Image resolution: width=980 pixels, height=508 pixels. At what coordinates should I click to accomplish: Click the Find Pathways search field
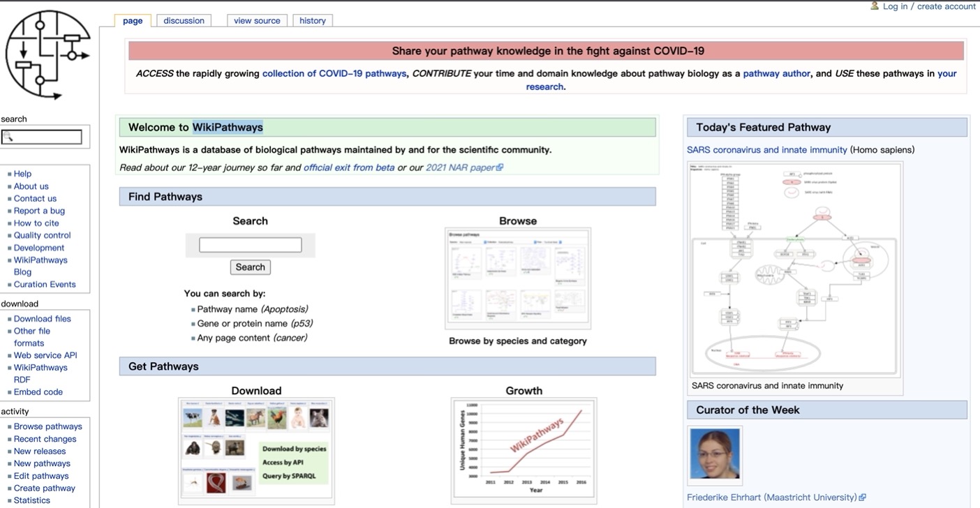tap(251, 245)
